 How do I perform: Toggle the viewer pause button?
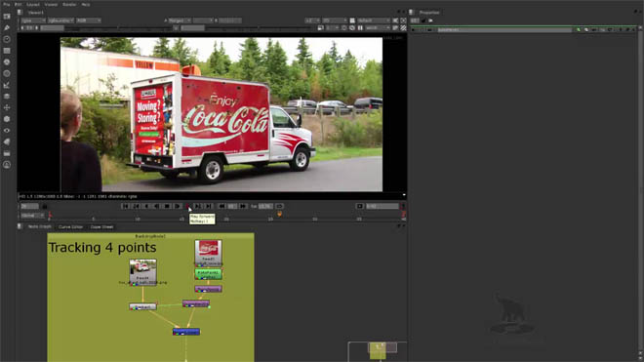tap(360, 28)
